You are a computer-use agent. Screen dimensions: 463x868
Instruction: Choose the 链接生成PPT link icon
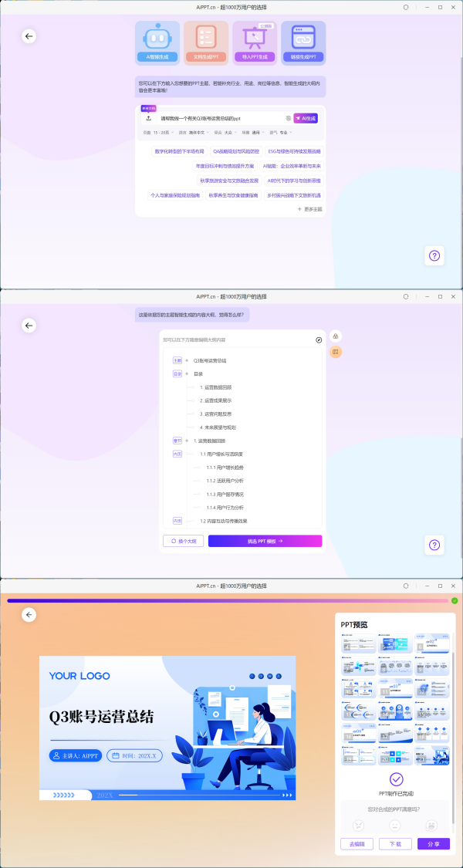[303, 37]
